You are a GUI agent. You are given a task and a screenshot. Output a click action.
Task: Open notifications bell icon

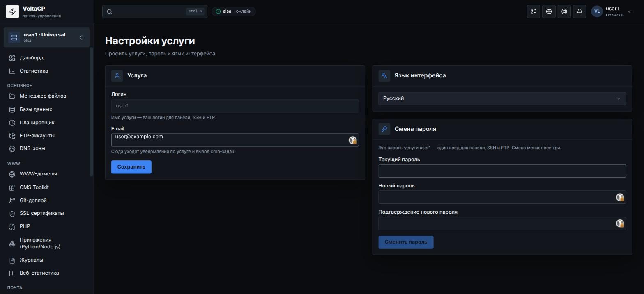click(x=580, y=11)
